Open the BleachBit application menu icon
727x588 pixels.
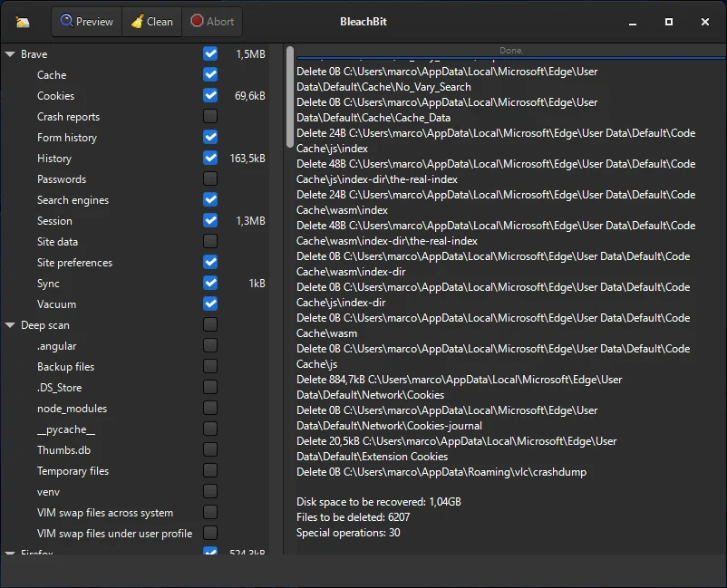(23, 22)
